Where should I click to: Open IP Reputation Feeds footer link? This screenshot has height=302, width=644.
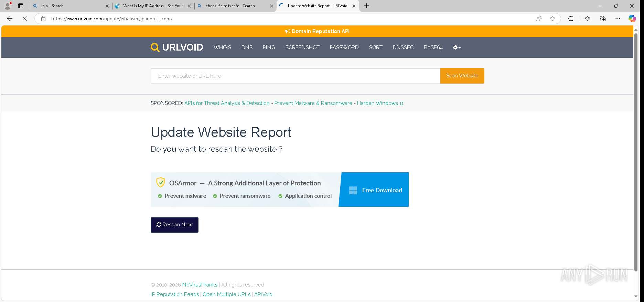175,294
